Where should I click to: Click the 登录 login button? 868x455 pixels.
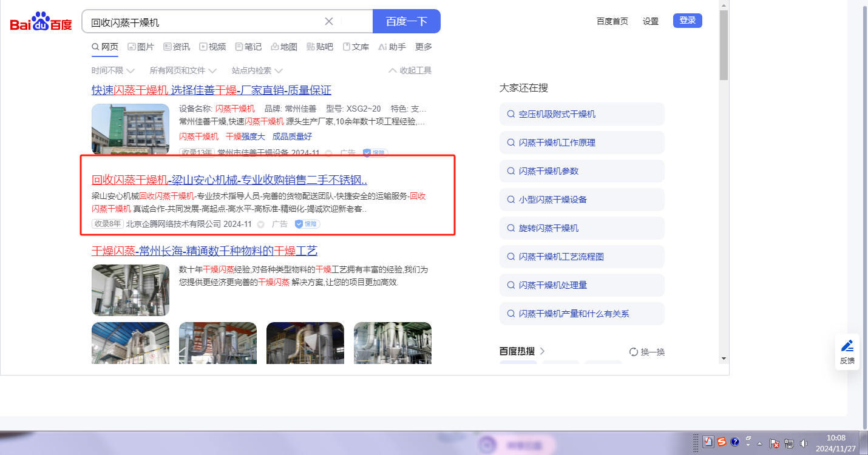pos(687,21)
